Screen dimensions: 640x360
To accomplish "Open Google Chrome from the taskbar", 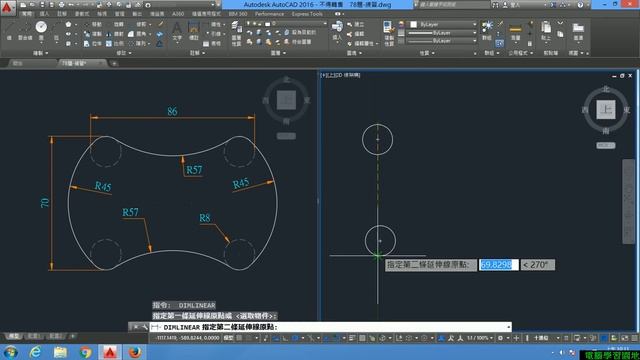I will [85, 352].
